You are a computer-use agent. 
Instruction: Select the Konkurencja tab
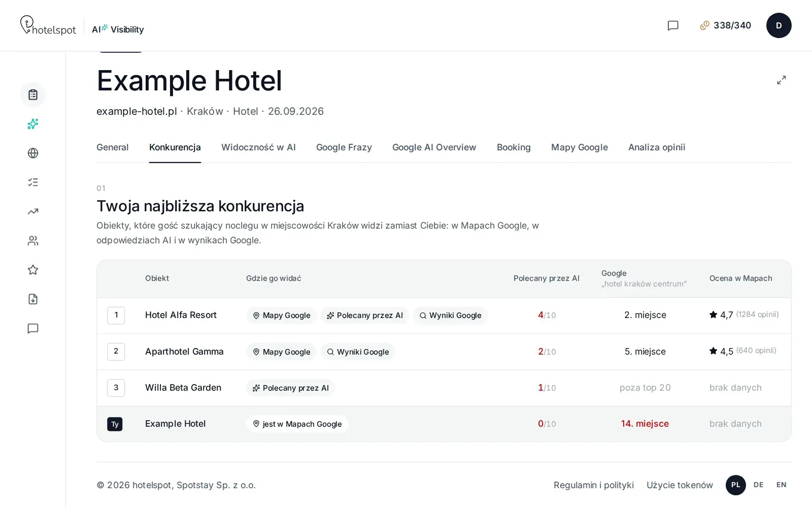point(175,147)
